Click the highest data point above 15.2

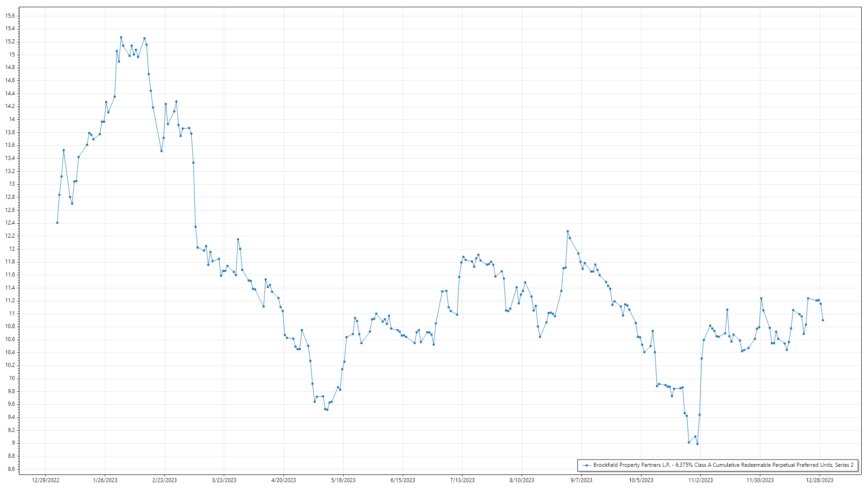[x=121, y=38]
